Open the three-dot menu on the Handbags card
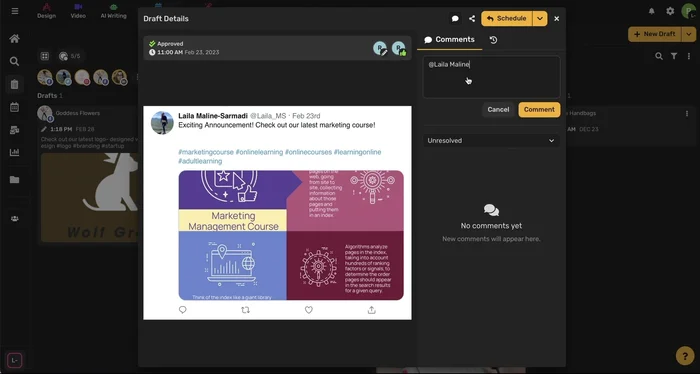The width and height of the screenshot is (700, 374). tap(687, 113)
